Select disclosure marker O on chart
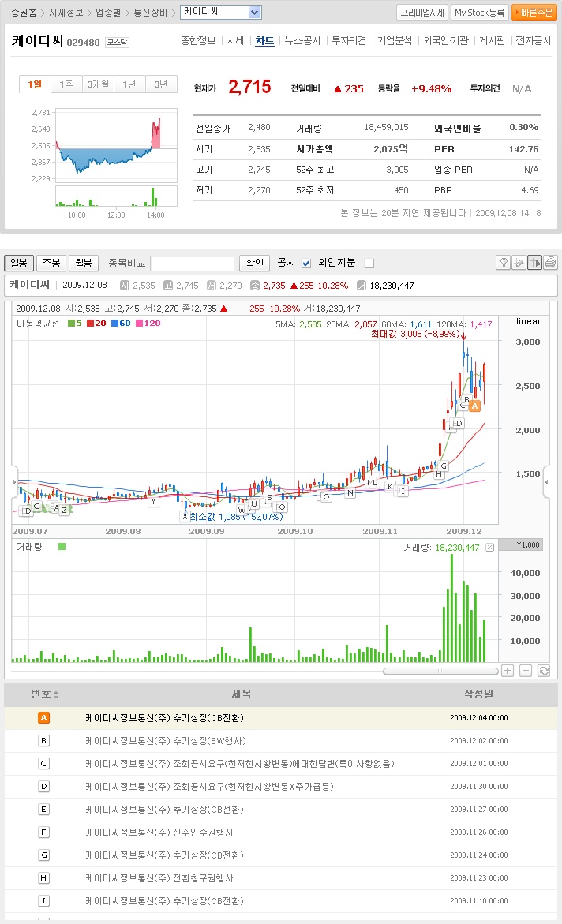The height and width of the screenshot is (924, 562). point(325,496)
